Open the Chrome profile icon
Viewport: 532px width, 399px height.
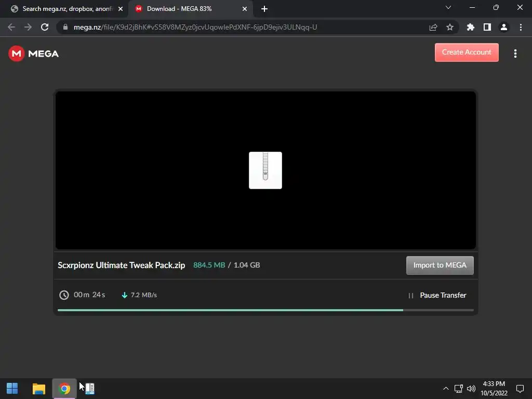pos(504,27)
